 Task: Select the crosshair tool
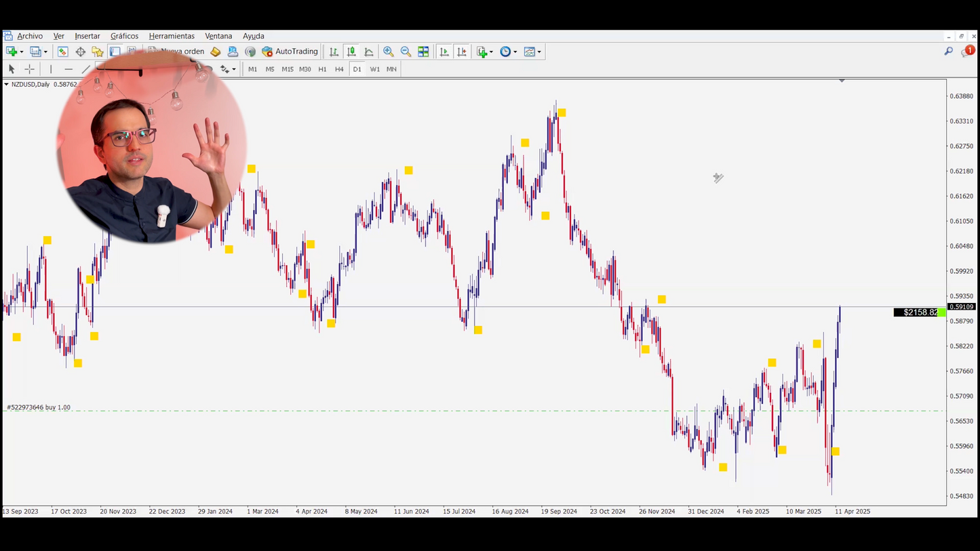coord(29,69)
